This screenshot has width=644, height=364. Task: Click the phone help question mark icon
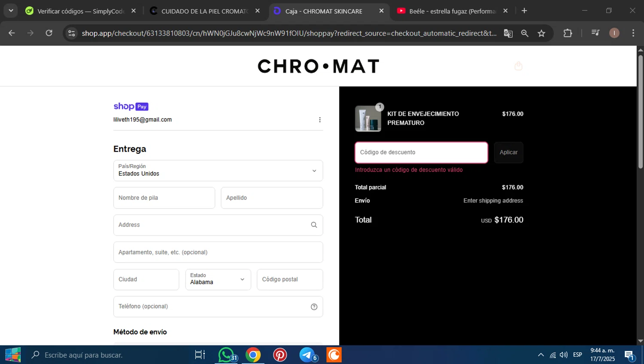[x=314, y=307]
